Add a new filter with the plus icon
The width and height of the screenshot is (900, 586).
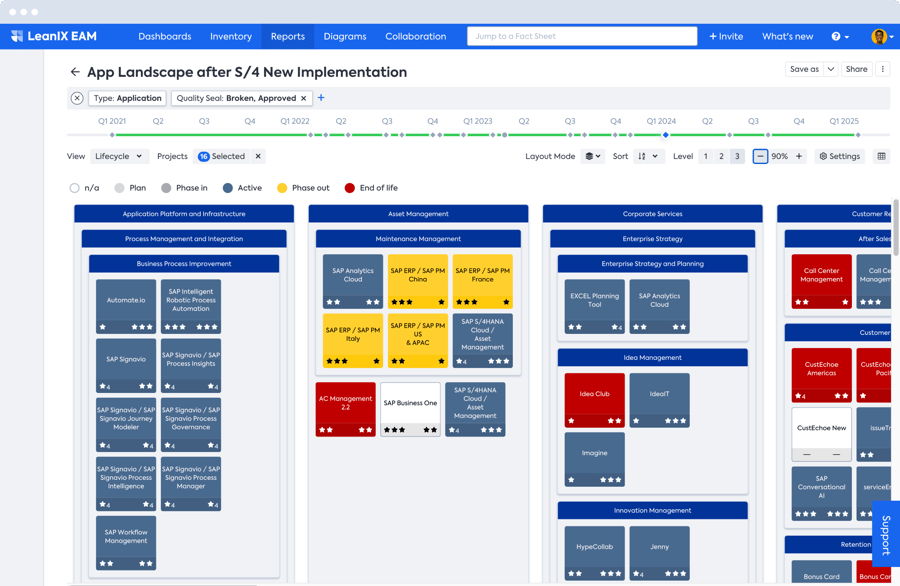click(x=321, y=98)
